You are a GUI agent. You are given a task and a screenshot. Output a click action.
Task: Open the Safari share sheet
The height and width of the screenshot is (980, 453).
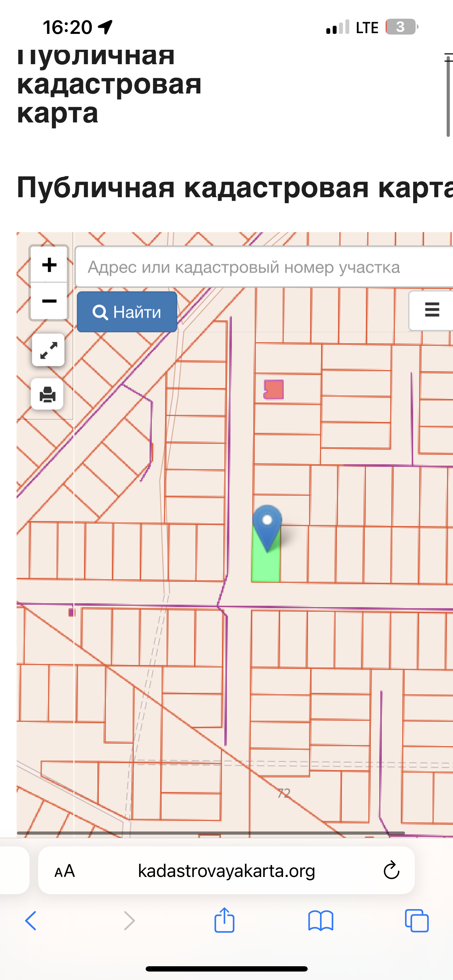tap(224, 920)
